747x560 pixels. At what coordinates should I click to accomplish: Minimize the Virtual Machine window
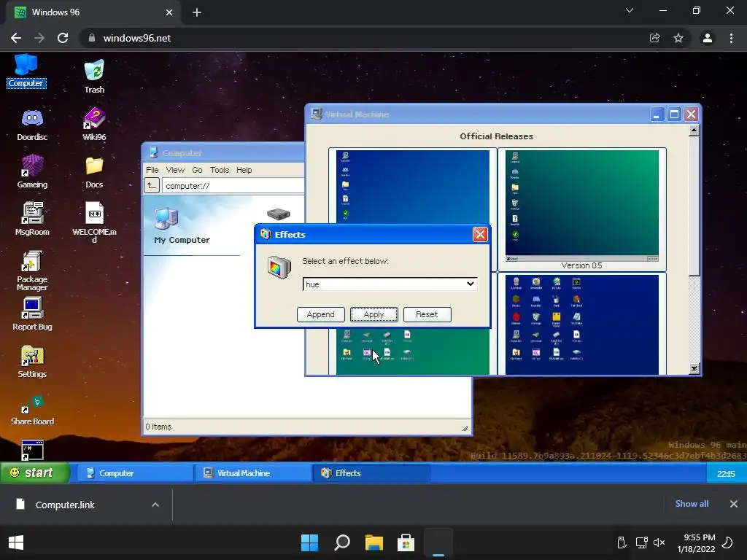coord(657,114)
